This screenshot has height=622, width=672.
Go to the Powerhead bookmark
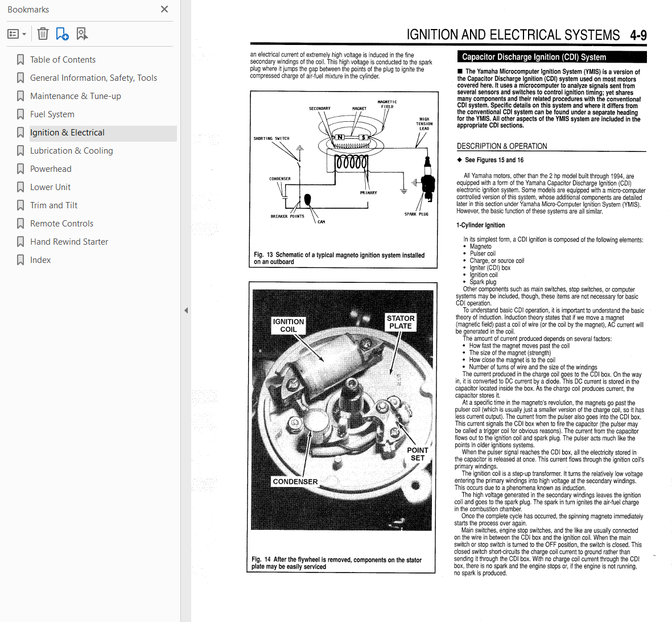click(x=51, y=169)
